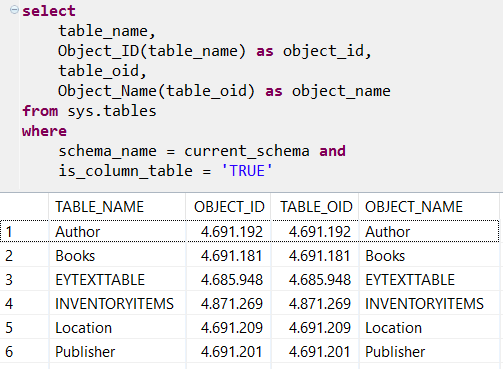Click the TABLE_OID column header

click(316, 207)
